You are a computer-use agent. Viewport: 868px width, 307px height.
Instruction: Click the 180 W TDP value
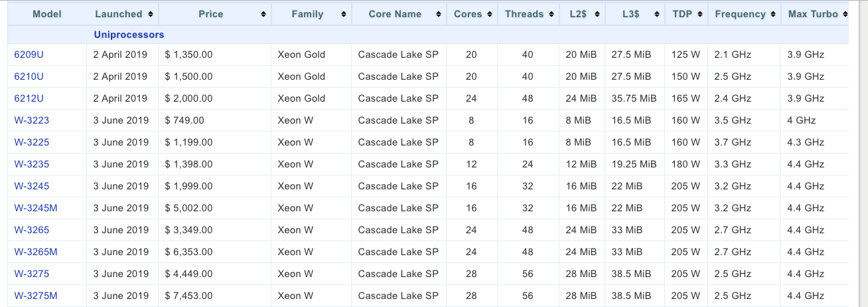pyautogui.click(x=686, y=164)
